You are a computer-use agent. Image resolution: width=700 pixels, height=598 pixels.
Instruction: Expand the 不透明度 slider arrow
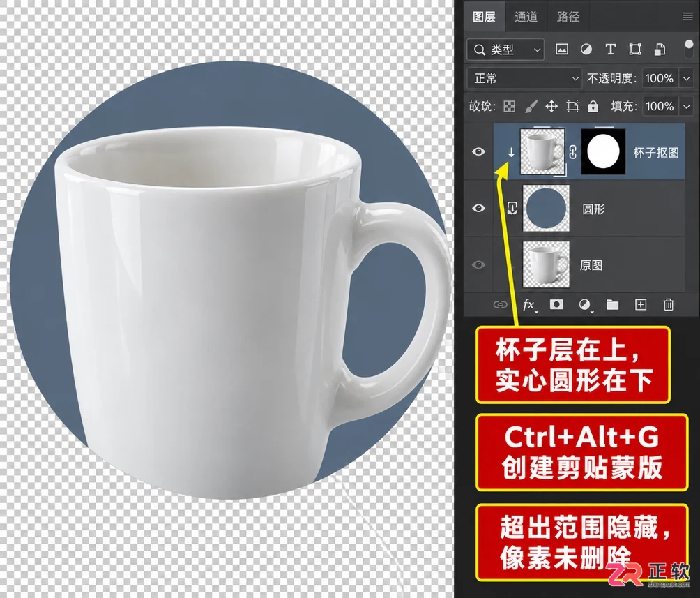click(686, 79)
